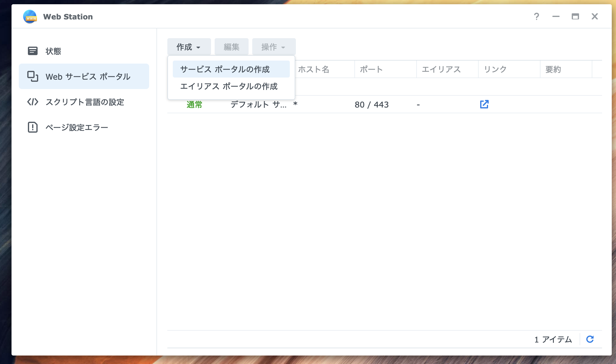Open the default server portal via external link icon

(484, 104)
